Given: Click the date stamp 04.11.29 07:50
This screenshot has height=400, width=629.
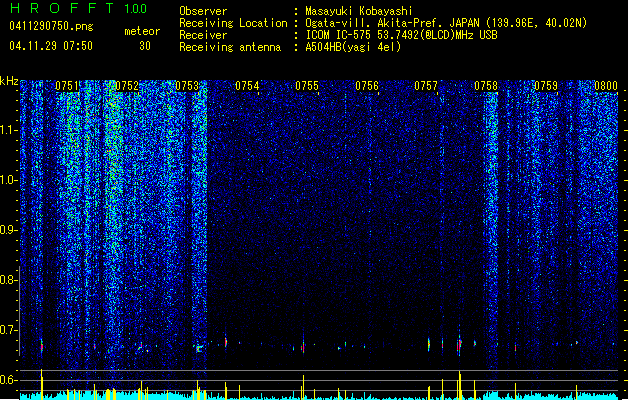Looking at the screenshot, I should [x=51, y=46].
